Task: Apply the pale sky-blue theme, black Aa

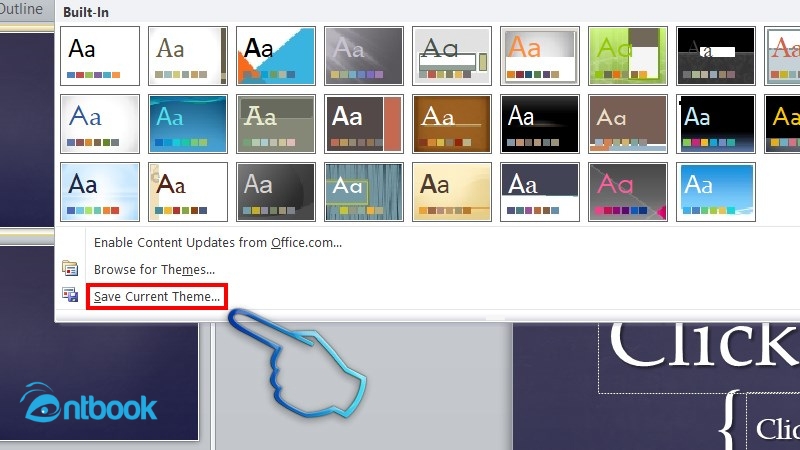Action: click(x=99, y=192)
